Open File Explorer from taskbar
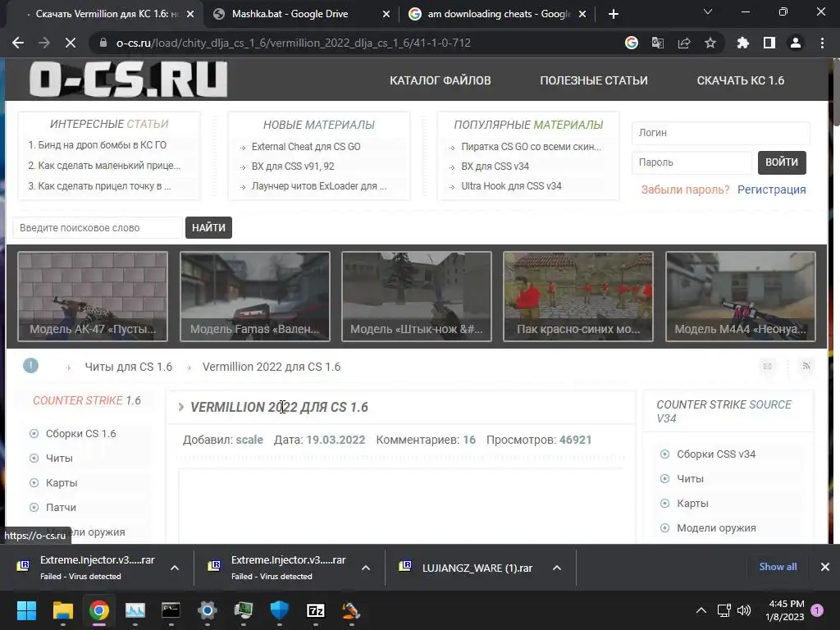840x630 pixels. (62, 610)
